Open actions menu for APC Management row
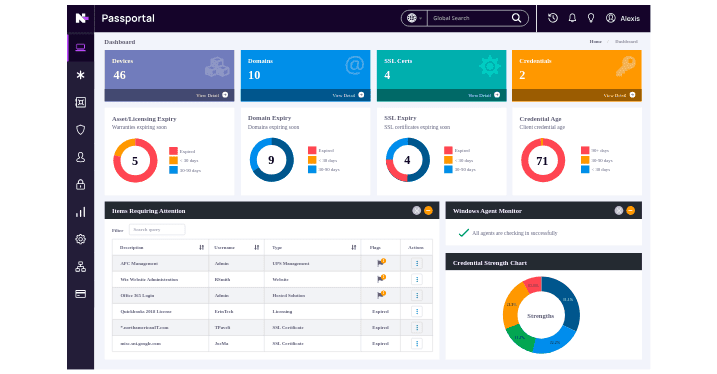Screen dimensions: 717x374 point(417,263)
